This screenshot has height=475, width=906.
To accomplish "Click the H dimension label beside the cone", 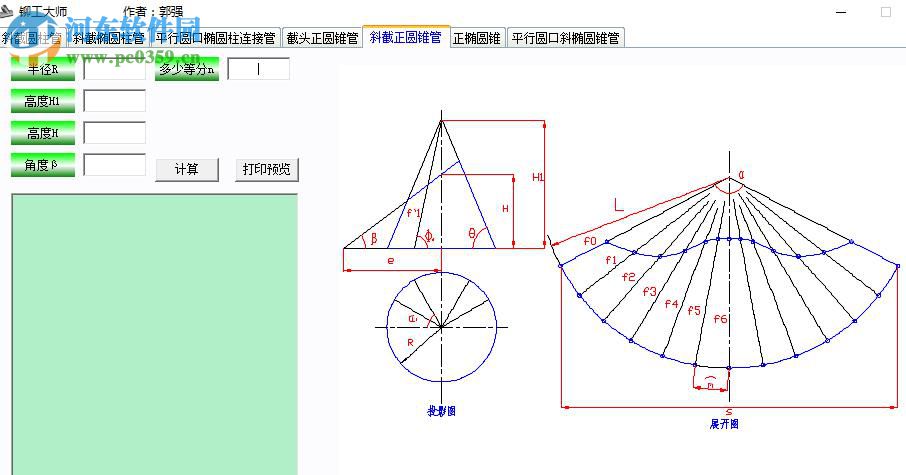I will (x=505, y=209).
